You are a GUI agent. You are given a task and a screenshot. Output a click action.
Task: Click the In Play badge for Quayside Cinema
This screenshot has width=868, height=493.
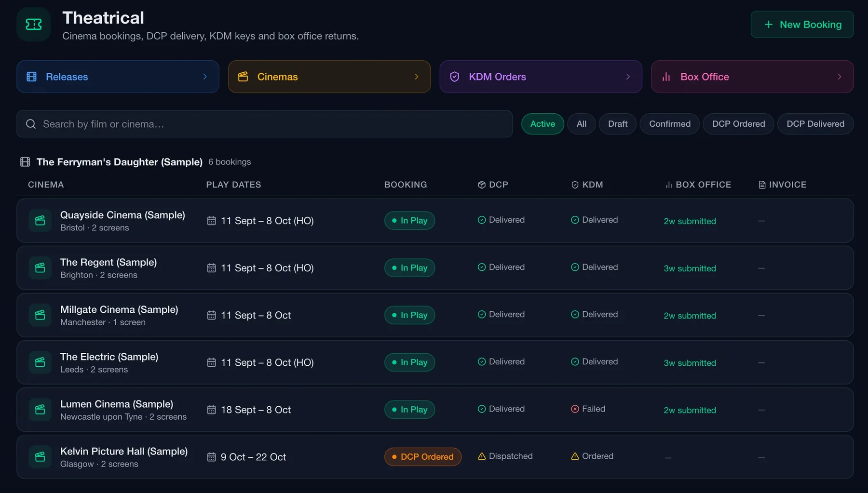click(x=409, y=221)
